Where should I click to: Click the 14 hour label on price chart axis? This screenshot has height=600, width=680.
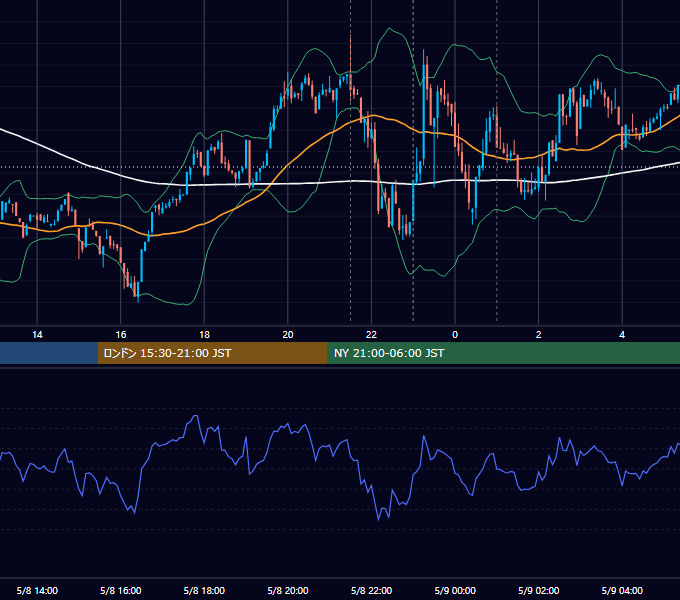tap(37, 335)
